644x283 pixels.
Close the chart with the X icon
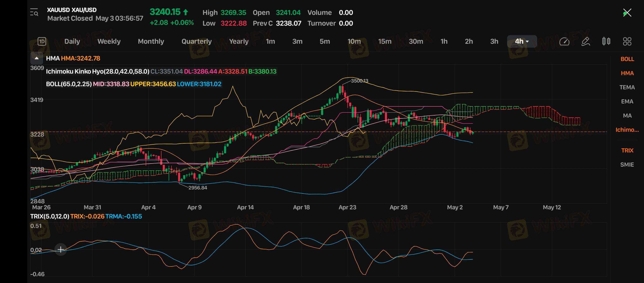(x=627, y=13)
